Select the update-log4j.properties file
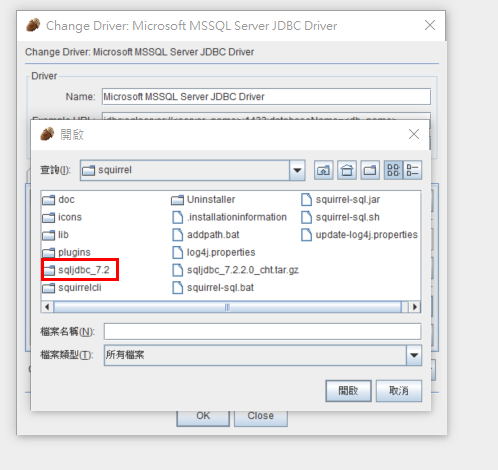The height and width of the screenshot is (470, 498). 359,235
